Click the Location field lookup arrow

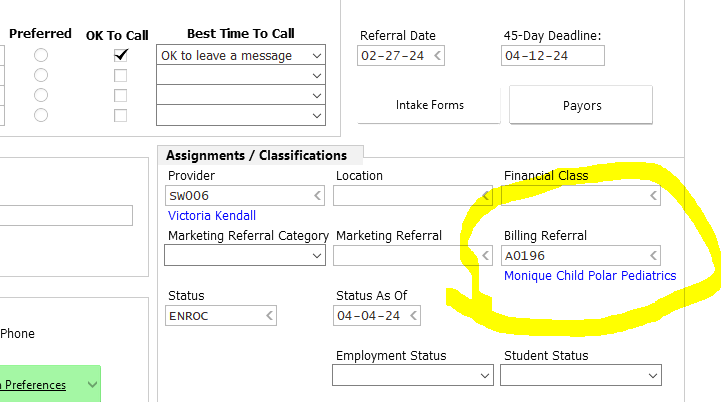(x=486, y=196)
